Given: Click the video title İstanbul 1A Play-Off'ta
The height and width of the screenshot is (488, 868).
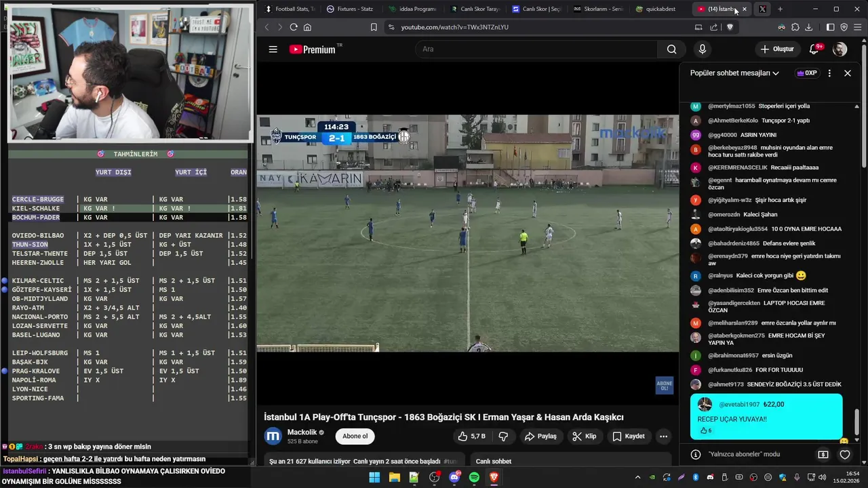Looking at the screenshot, I should 443,417.
